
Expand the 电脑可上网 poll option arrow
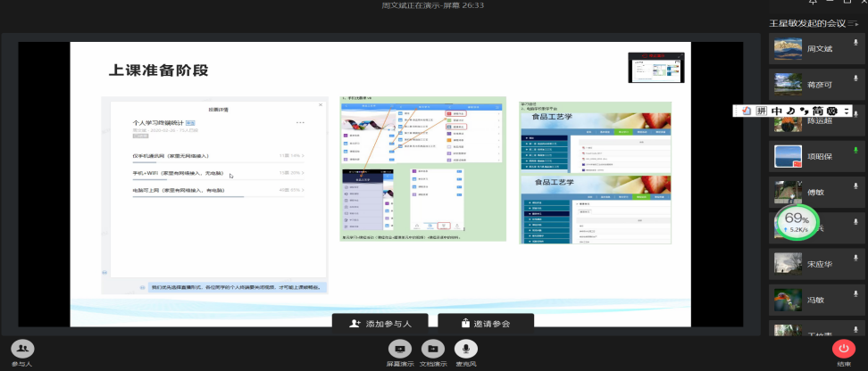(303, 190)
